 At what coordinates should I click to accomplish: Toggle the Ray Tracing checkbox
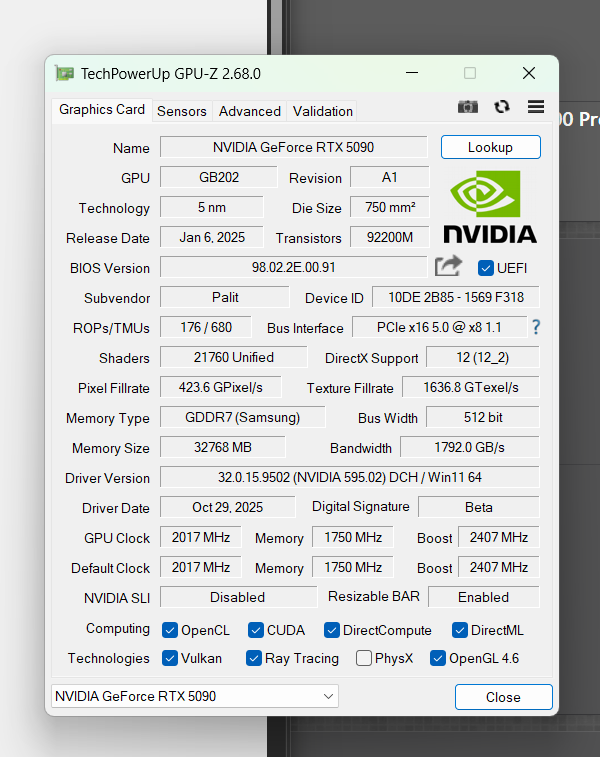pos(254,658)
